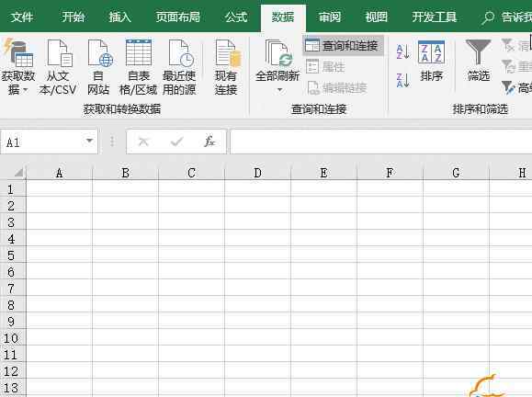The height and width of the screenshot is (397, 532).
Task: Click the formula bar resize dots handle
Action: pyautogui.click(x=112, y=142)
